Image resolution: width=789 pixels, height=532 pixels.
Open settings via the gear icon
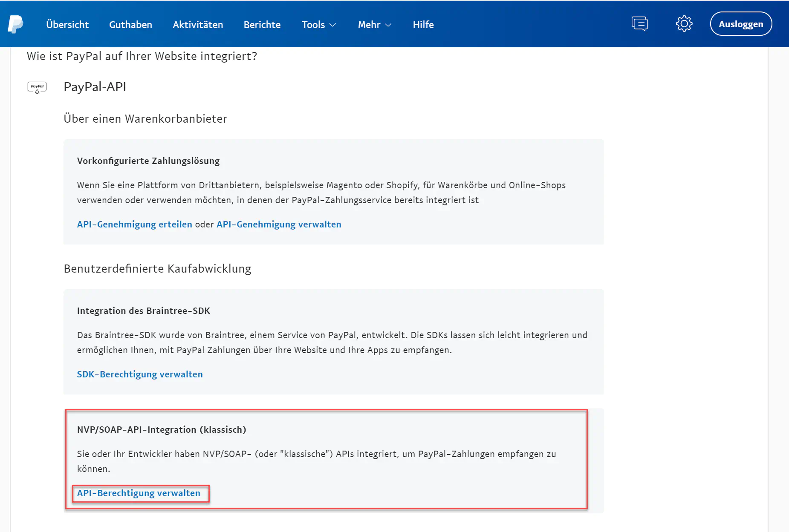click(684, 24)
